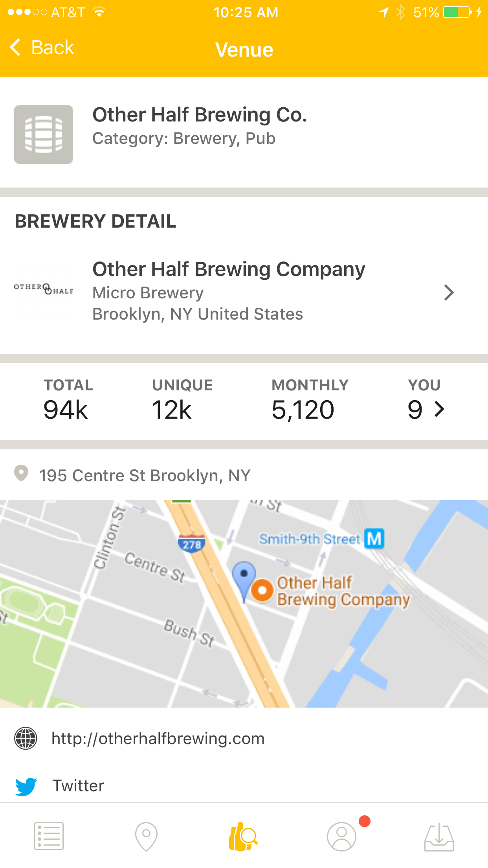Image resolution: width=488 pixels, height=868 pixels.
Task: Tap the Back button label
Action: 53,48
